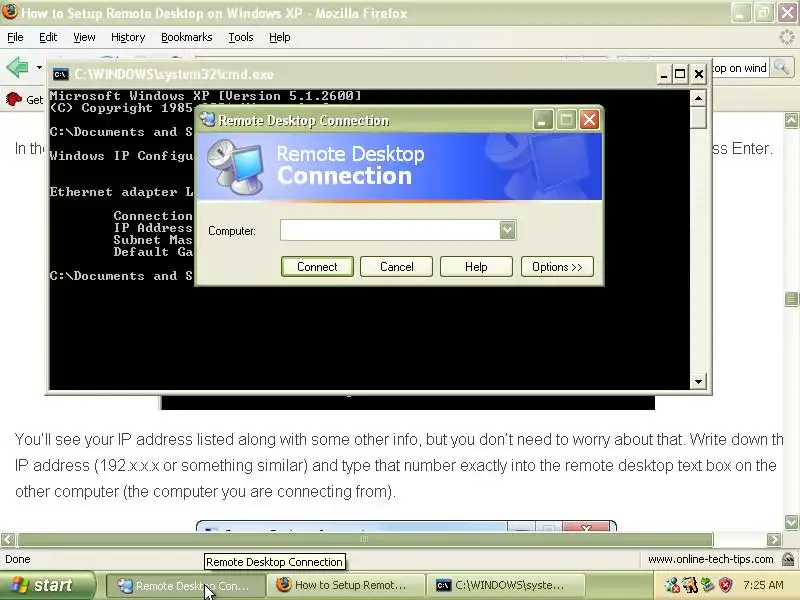Click the red security shield tray icon
Screen dimensions: 800x600
725,585
